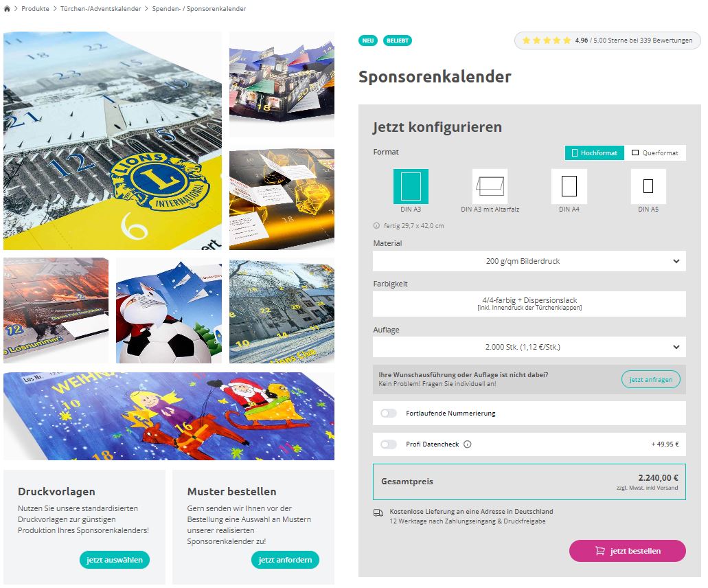This screenshot has height=588, width=708.
Task: Click jetzt anfragen for individual request
Action: click(x=650, y=379)
